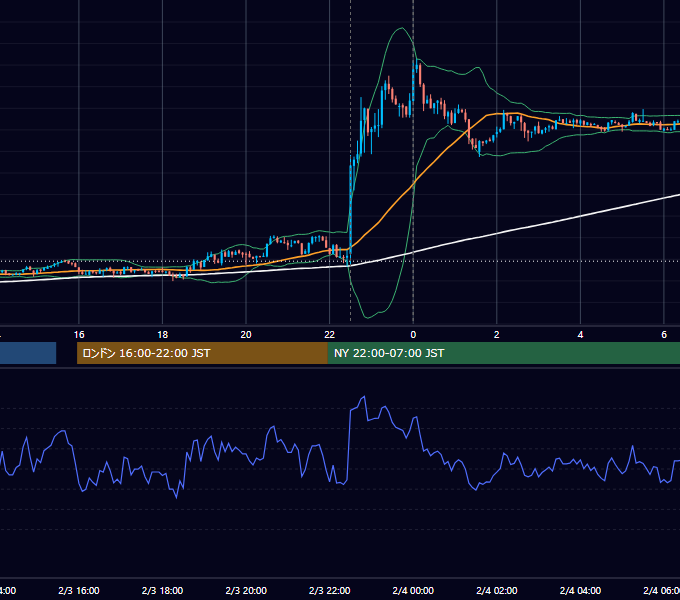Click the 2/4 02:00 date label
Image resolution: width=680 pixels, height=600 pixels.
coord(497,590)
